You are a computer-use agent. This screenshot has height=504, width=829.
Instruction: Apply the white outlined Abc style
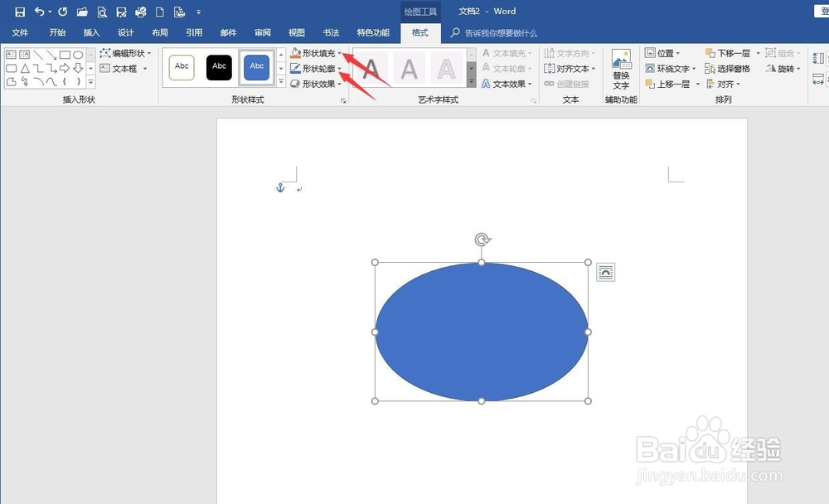182,68
